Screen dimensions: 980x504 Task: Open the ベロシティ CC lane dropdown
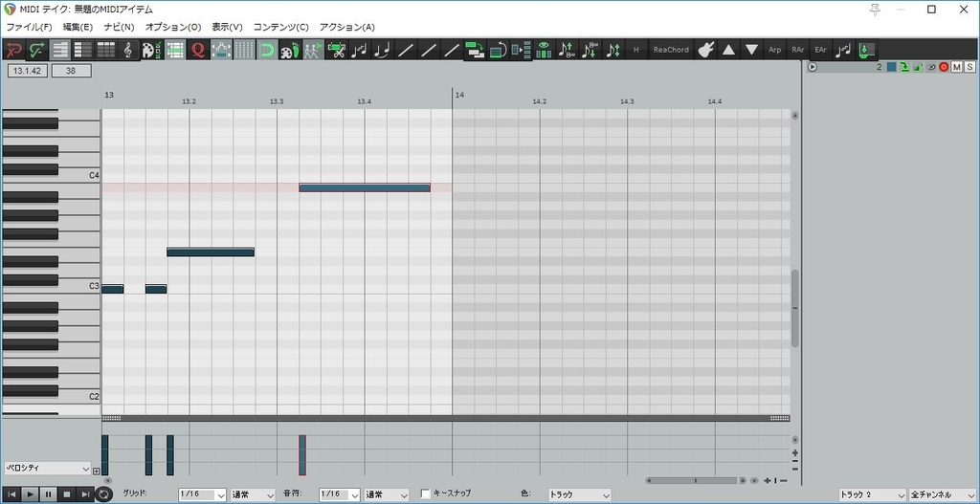click(48, 468)
